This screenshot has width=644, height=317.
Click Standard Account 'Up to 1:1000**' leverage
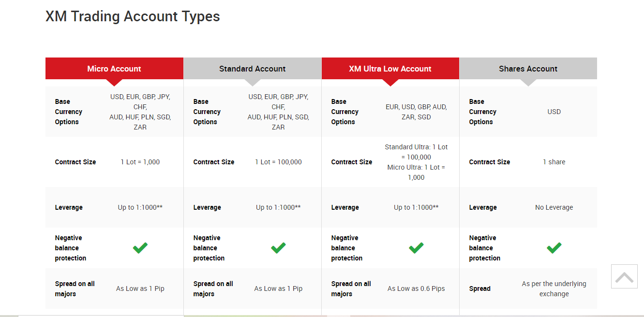tap(278, 207)
